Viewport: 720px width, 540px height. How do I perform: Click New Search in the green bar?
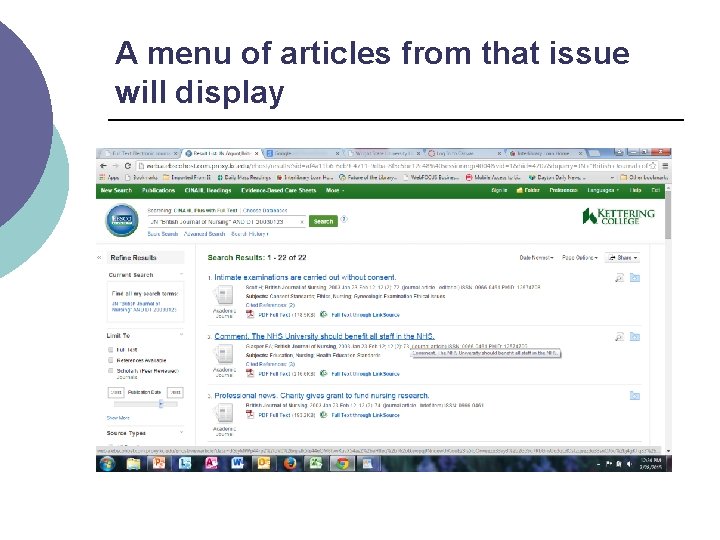coord(116,190)
